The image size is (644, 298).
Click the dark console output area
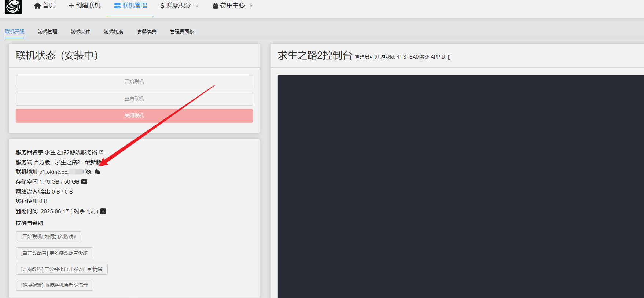coord(461,186)
